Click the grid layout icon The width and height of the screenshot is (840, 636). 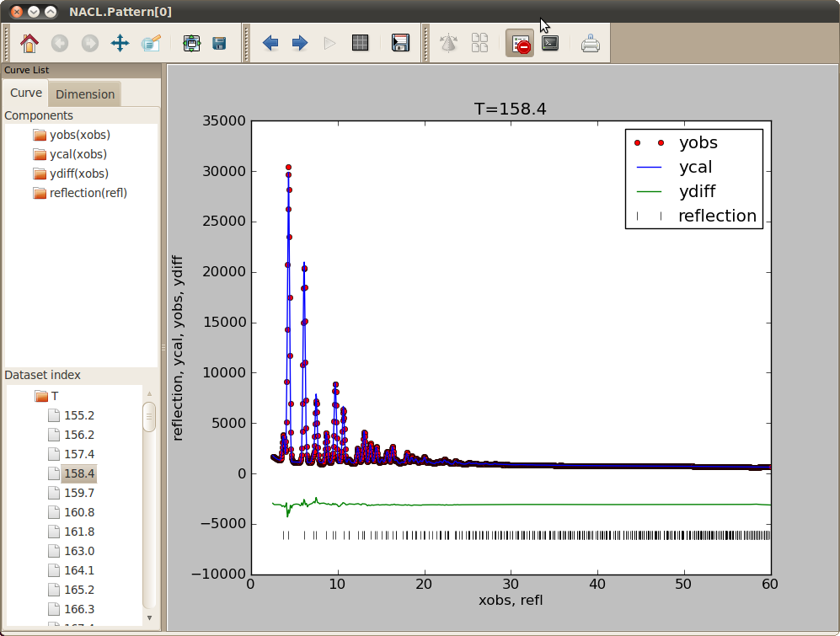(x=360, y=43)
